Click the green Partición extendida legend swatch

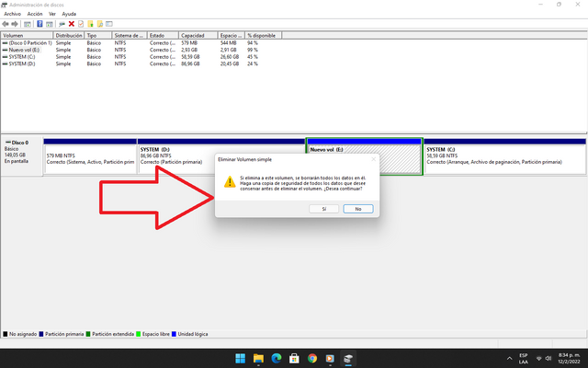point(88,334)
